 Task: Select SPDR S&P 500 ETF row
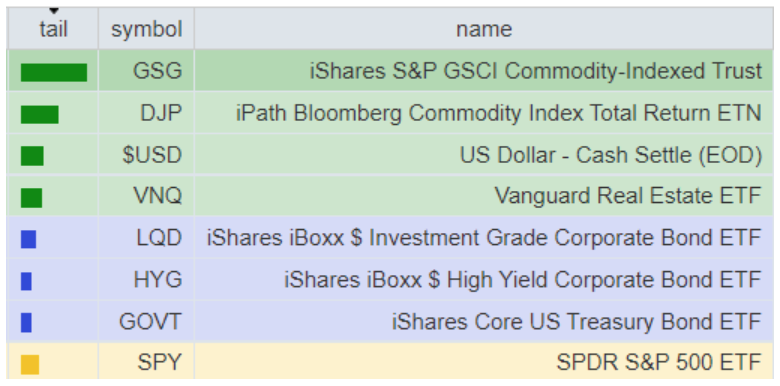click(x=390, y=363)
